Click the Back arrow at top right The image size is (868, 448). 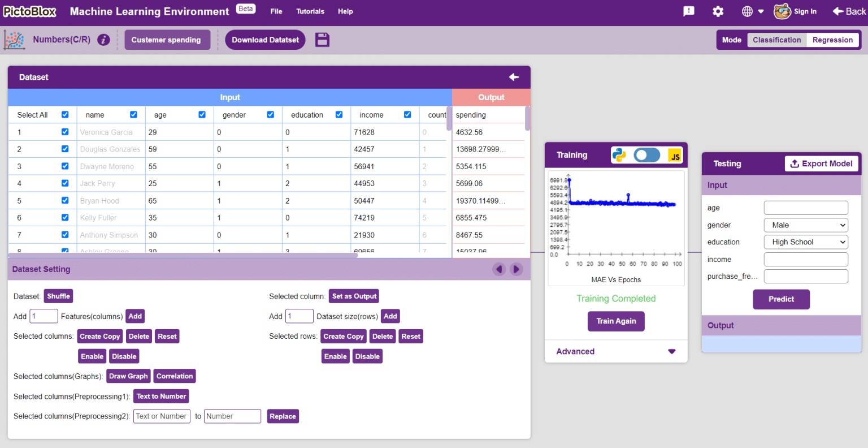pyautogui.click(x=849, y=11)
